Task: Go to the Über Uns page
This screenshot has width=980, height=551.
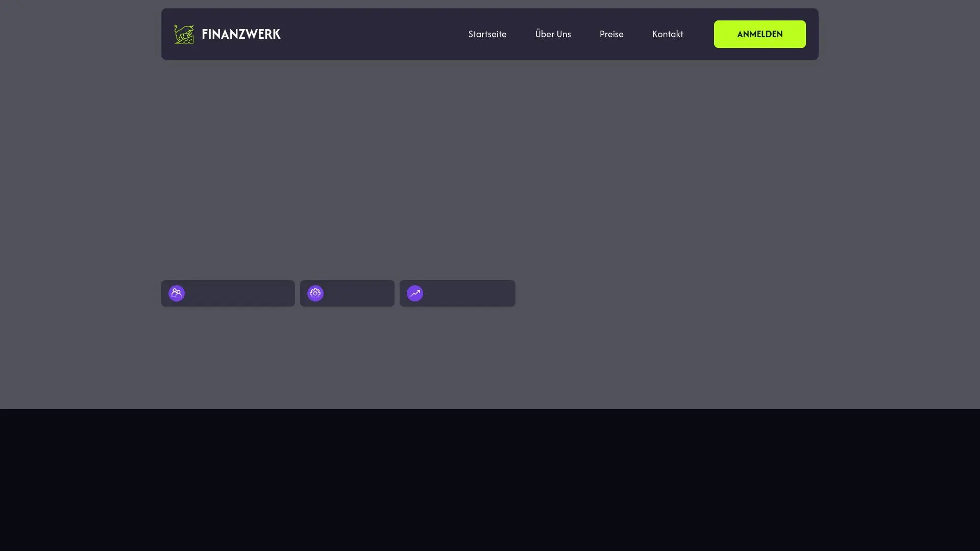Action: 553,34
